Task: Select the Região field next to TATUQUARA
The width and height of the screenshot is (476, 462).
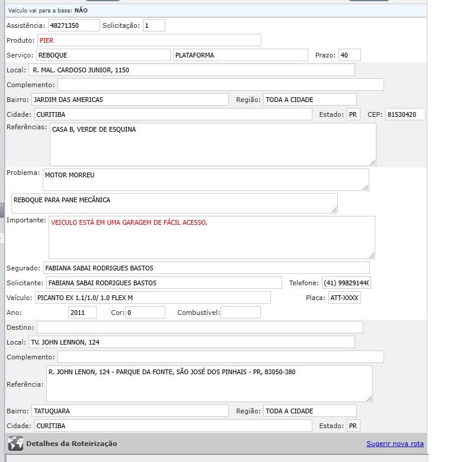Action: (x=310, y=410)
